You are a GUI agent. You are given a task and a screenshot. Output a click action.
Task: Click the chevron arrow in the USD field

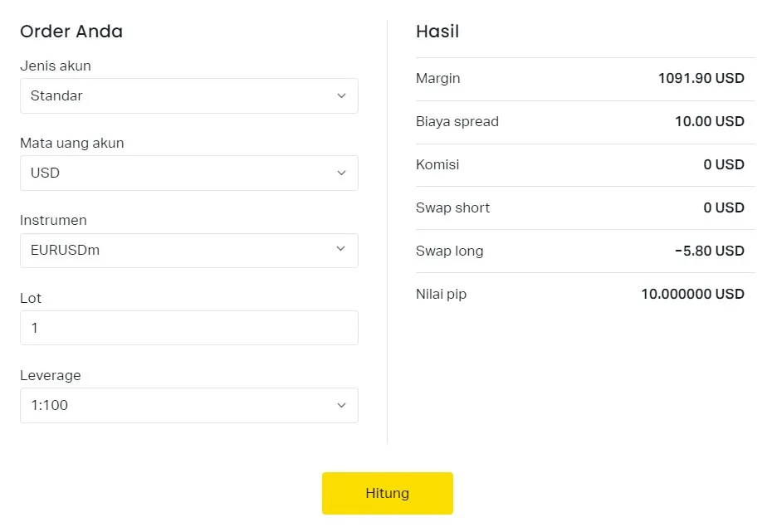341,173
